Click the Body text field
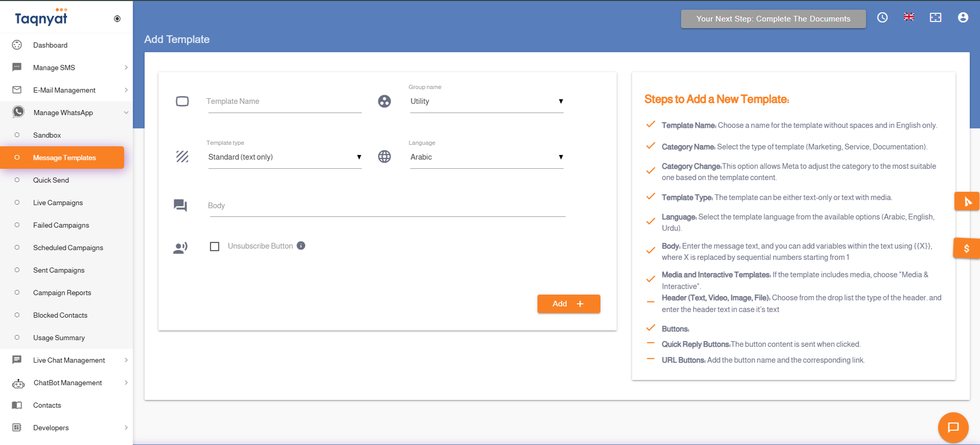This screenshot has height=445, width=980. [387, 206]
